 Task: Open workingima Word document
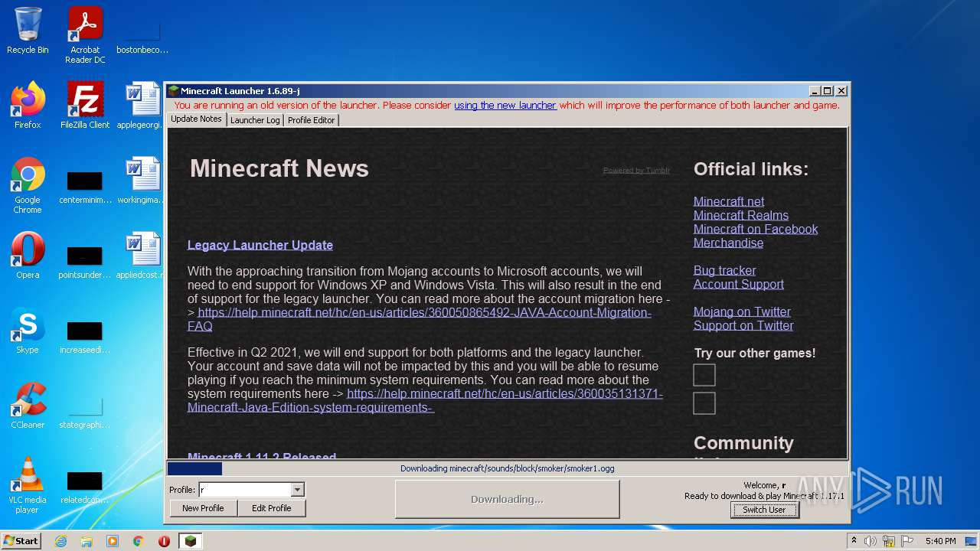(142, 181)
